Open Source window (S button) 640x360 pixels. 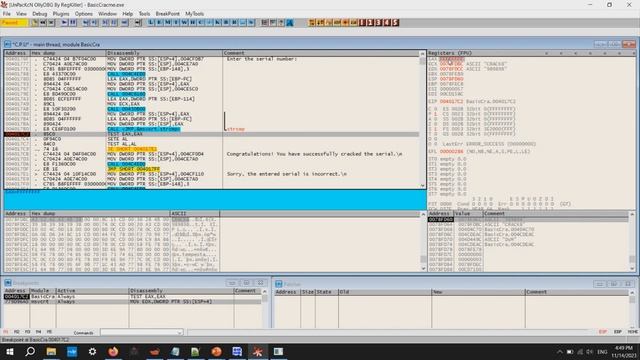pyautogui.click(x=251, y=22)
